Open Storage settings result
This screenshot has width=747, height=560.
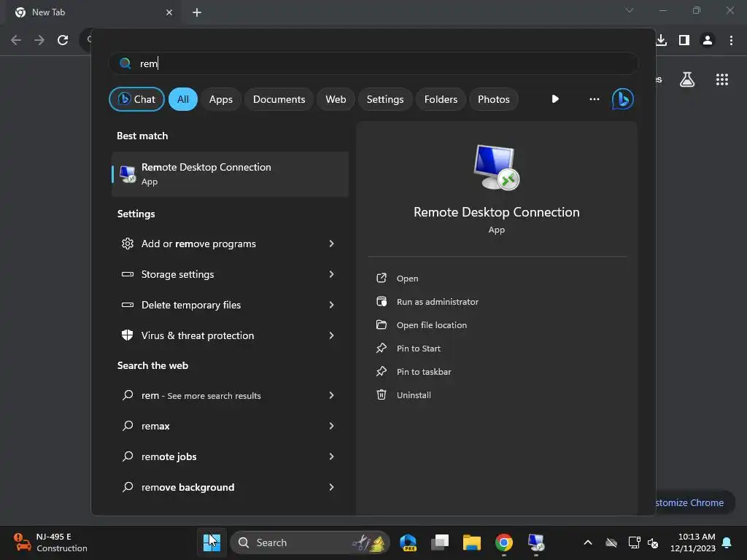click(x=230, y=274)
